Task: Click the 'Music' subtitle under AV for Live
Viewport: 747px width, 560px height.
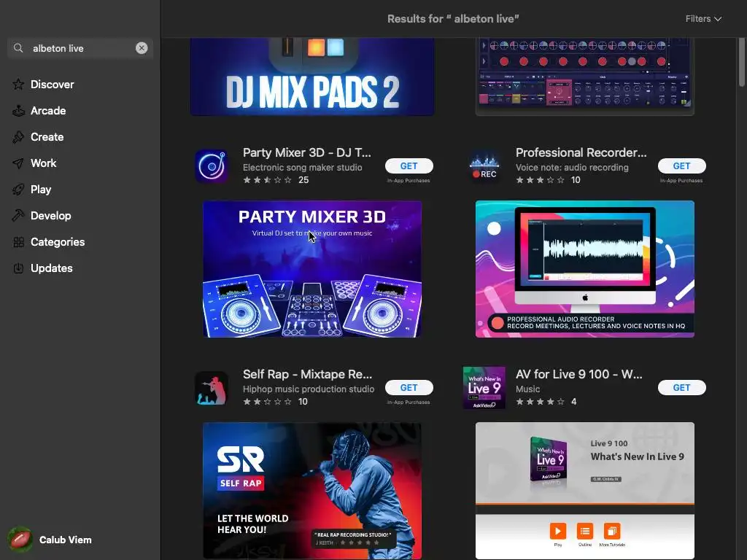Action: [528, 389]
